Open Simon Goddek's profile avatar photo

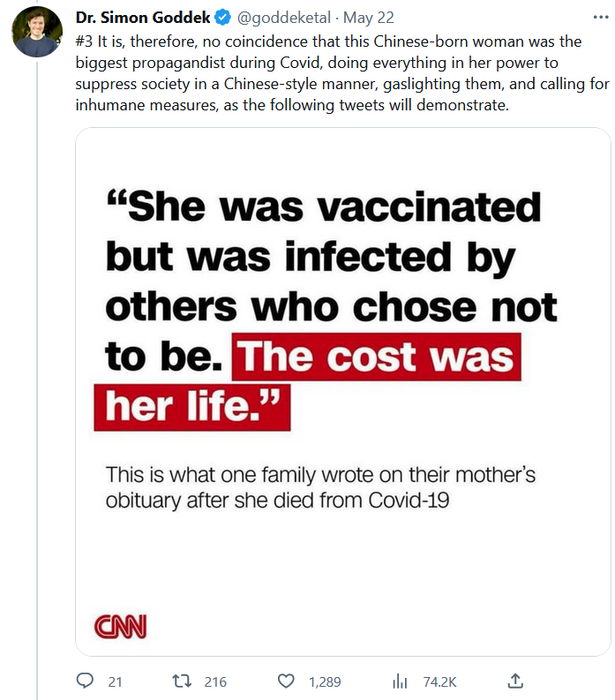pos(36,33)
